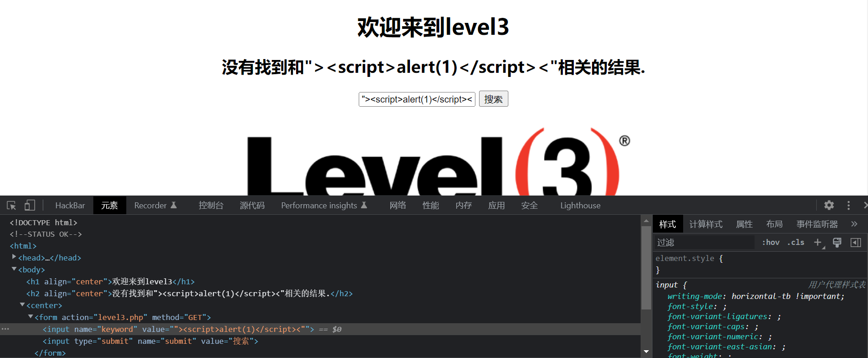This screenshot has width=868, height=358.
Task: Open 事件监听器 (Event Listeners) tab
Action: [817, 224]
